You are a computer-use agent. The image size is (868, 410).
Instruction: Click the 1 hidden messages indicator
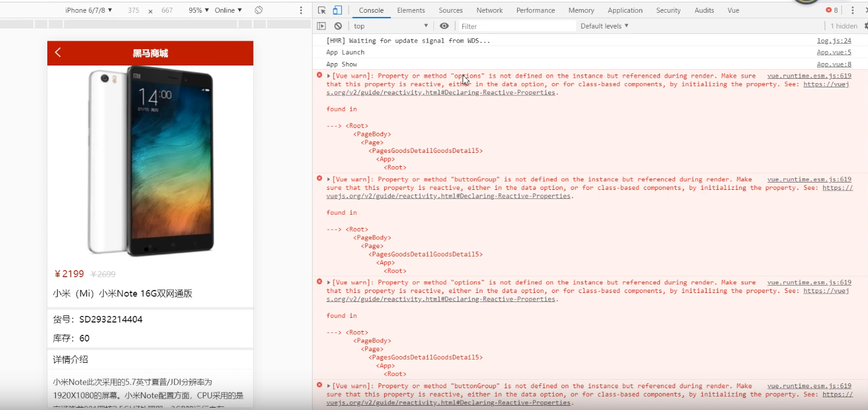pos(844,26)
